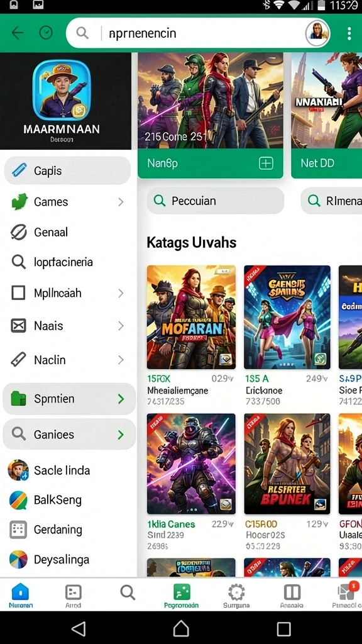Click the apnenencin search field

tap(198, 33)
